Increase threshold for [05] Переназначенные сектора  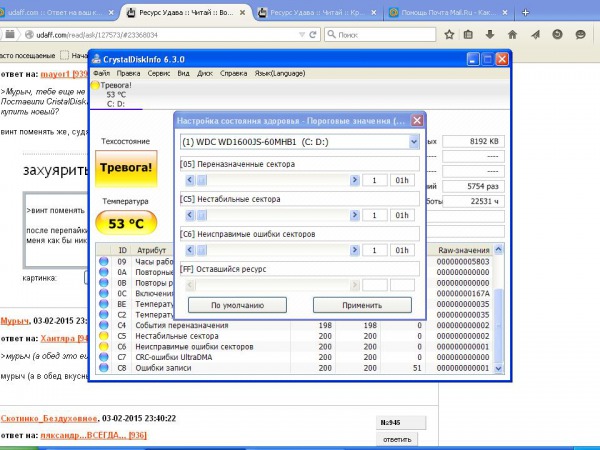pyautogui.click(x=355, y=180)
